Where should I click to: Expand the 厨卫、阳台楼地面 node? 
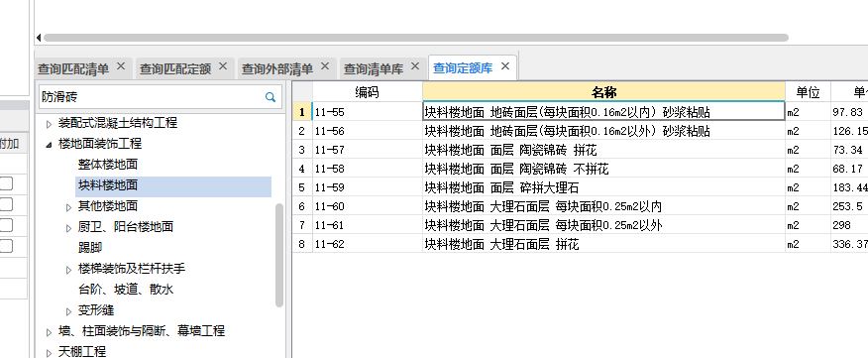68,228
